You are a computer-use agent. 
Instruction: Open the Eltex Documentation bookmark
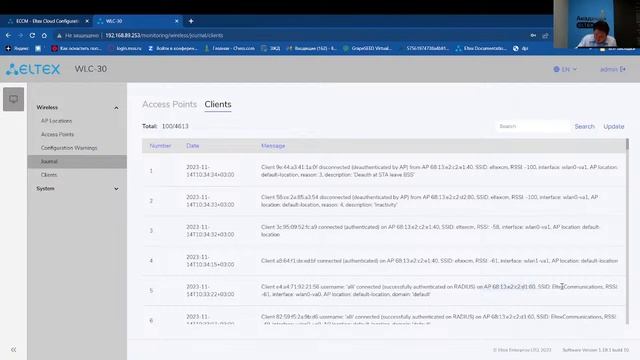pos(481,48)
